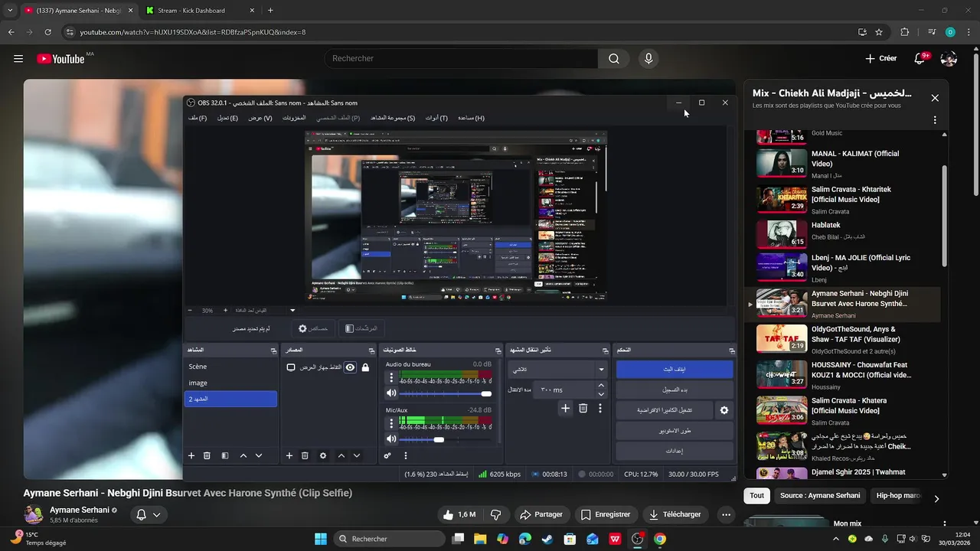Screen dimensions: 980x551
Task: Decrease transition duration with down arrow
Action: [601, 393]
